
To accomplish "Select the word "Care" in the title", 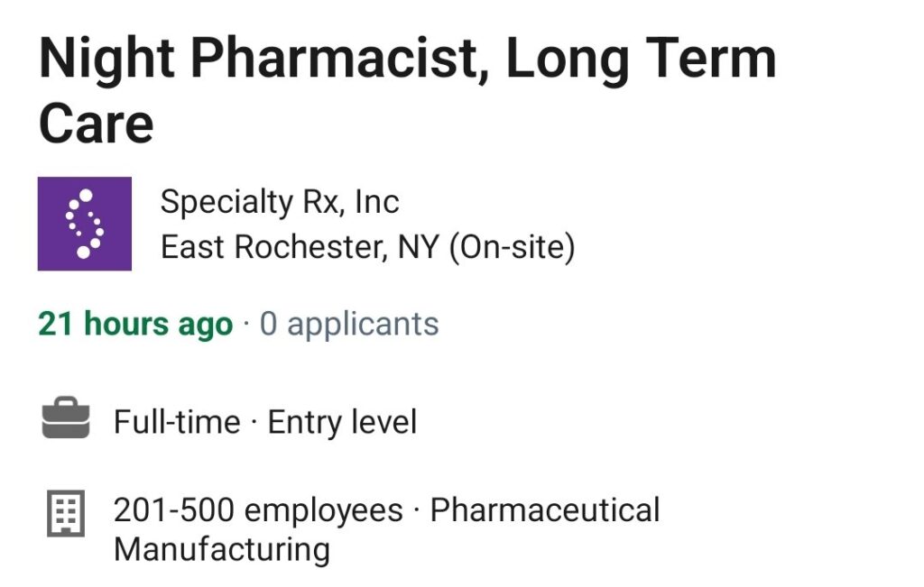I will pyautogui.click(x=96, y=124).
